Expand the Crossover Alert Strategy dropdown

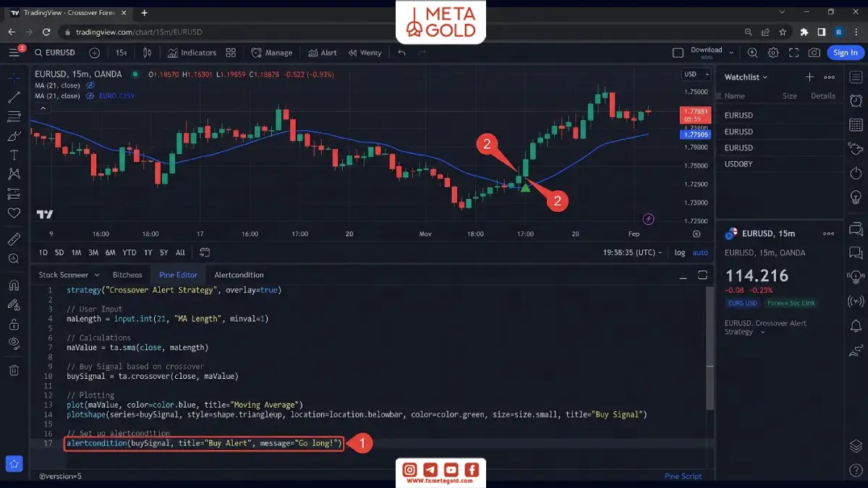click(762, 332)
